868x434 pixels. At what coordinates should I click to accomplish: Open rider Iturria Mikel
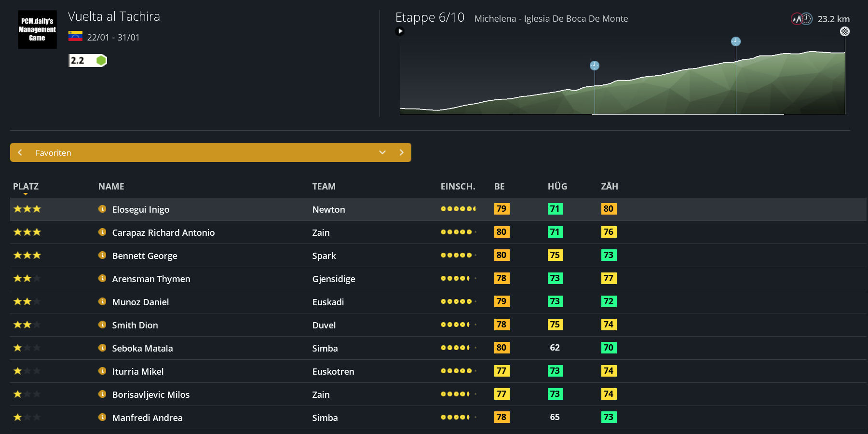tap(138, 371)
